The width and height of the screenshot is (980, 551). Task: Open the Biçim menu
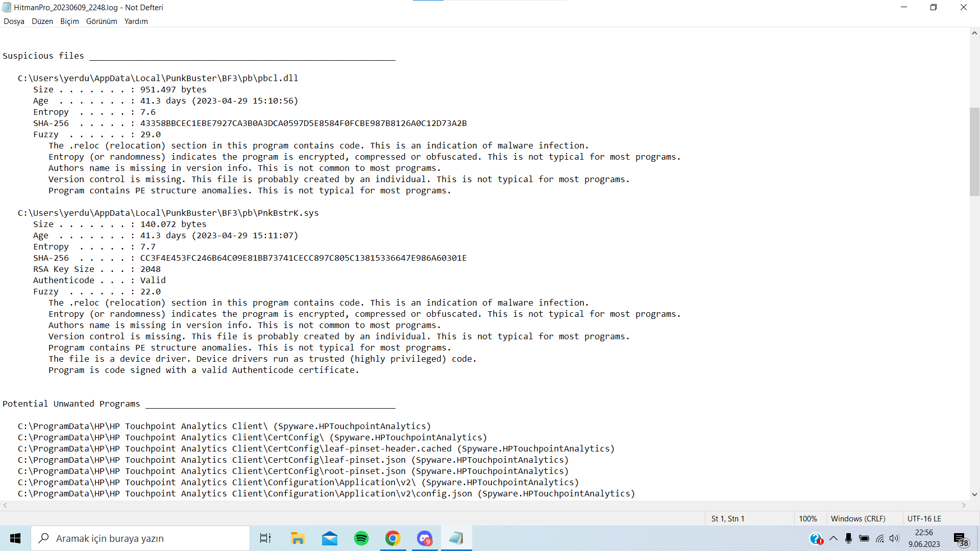[x=69, y=21]
